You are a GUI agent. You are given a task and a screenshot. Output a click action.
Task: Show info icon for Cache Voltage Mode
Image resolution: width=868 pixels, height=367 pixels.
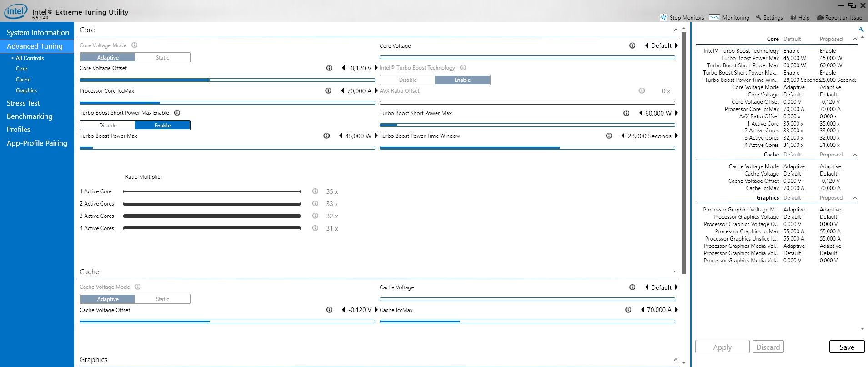point(138,287)
